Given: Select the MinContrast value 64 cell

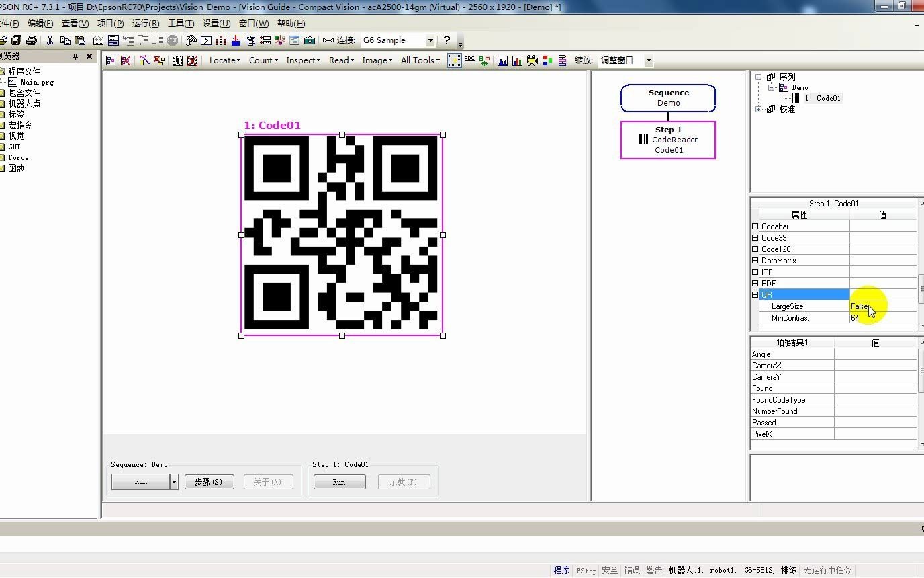Looking at the screenshot, I should click(883, 318).
